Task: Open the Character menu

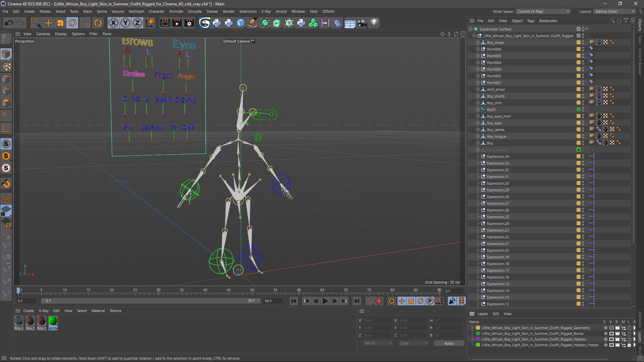Action: (157, 11)
